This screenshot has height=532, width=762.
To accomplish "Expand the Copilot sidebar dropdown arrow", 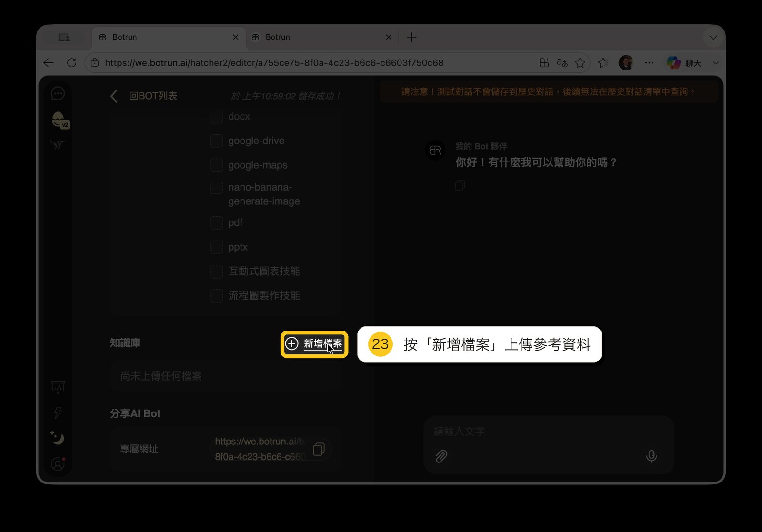I will (715, 63).
